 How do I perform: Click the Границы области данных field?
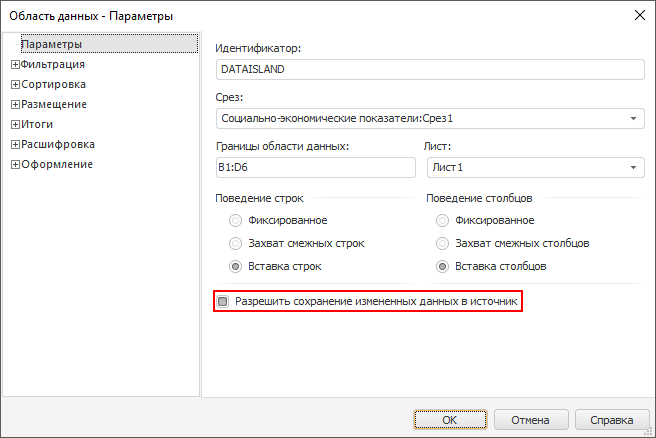point(315,168)
